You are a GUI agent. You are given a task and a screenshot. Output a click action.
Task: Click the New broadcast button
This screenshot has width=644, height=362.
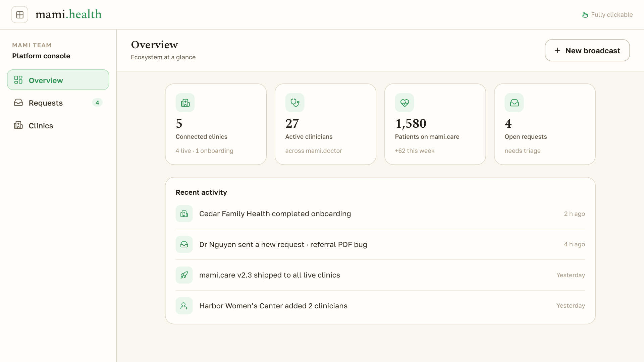tap(587, 51)
